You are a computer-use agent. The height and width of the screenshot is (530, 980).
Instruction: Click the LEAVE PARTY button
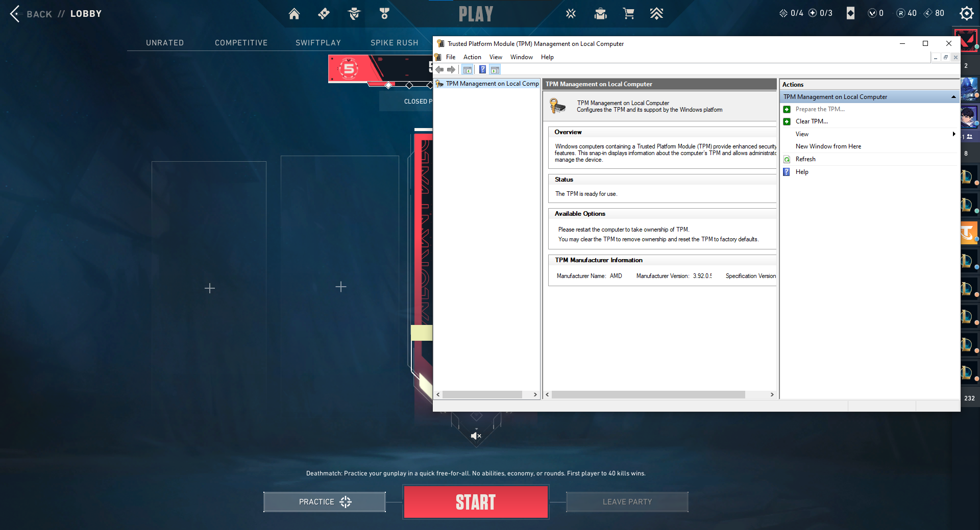click(627, 502)
